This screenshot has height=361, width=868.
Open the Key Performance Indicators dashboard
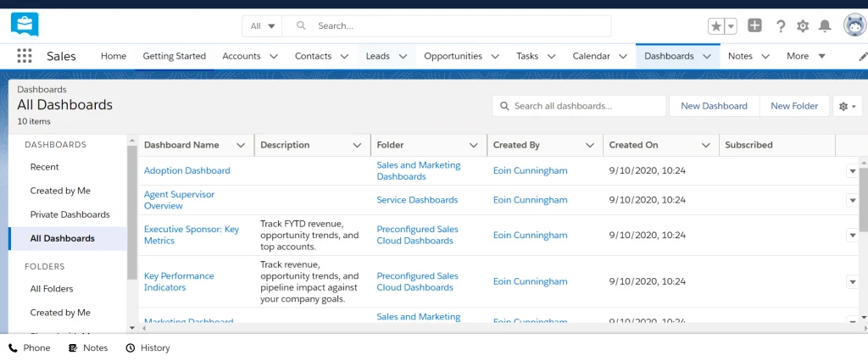point(179,281)
